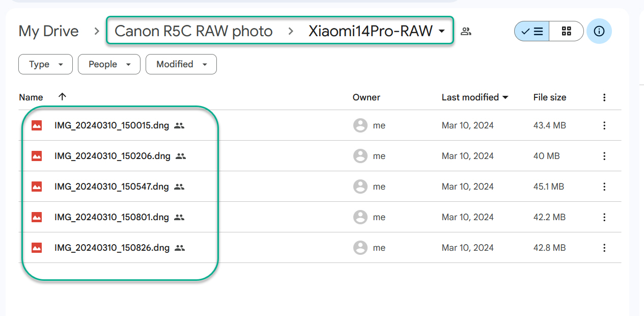Open the Last modified sort dropdown
Image resolution: width=644 pixels, height=316 pixels.
point(475,97)
